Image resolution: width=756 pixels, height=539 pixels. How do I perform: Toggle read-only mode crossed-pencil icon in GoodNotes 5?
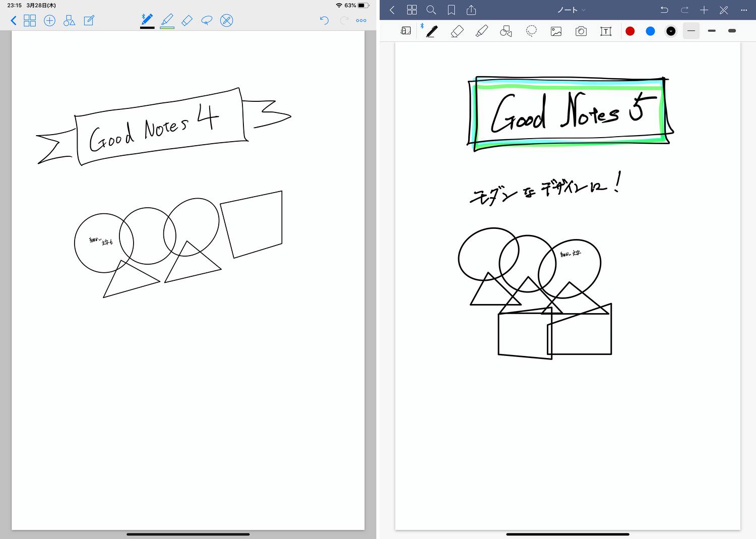(724, 10)
